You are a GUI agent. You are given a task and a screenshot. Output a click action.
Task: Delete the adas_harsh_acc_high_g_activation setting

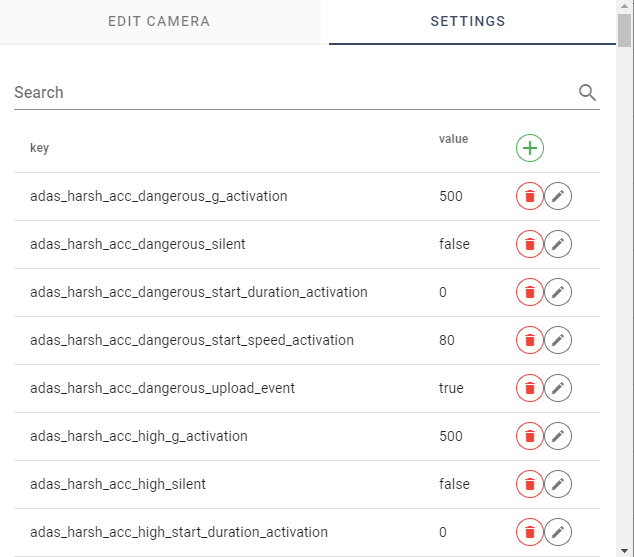point(529,436)
